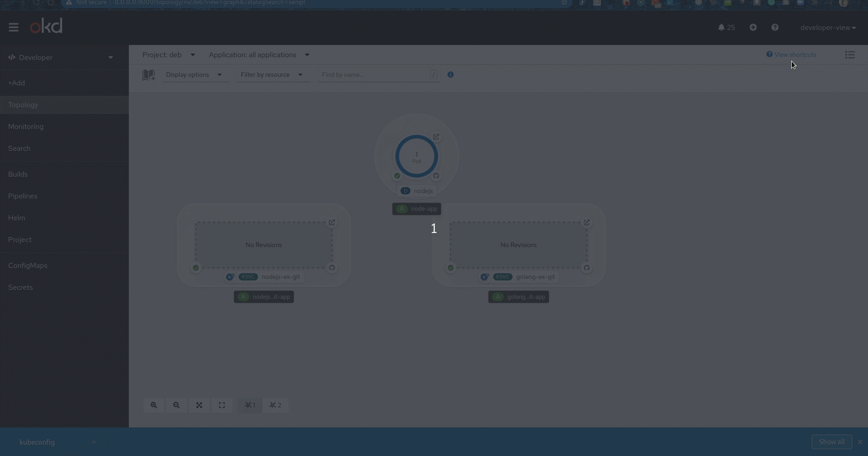Image resolution: width=868 pixels, height=456 pixels.
Task: Apply graph layout 2
Action: pyautogui.click(x=275, y=405)
